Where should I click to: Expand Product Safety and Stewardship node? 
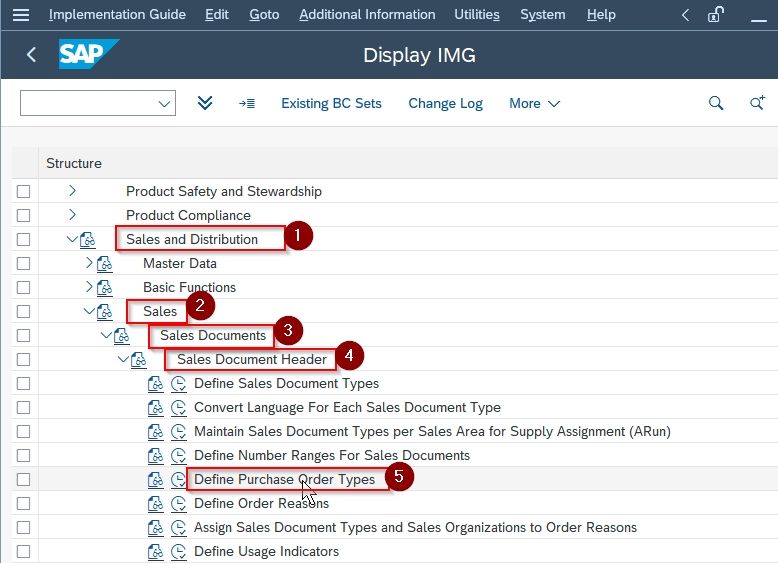72,190
